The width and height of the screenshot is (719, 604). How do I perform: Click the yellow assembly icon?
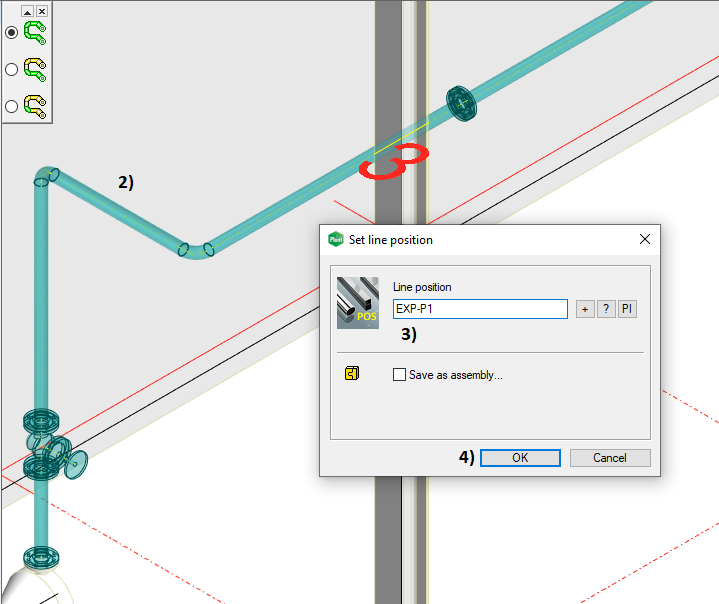tap(352, 373)
